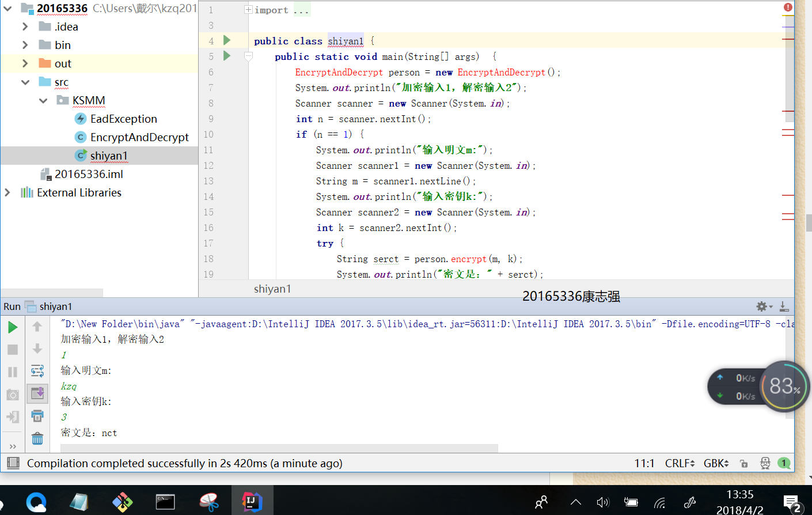Viewport: 812px width, 515px height.
Task: Collapse the src folder node
Action: pyautogui.click(x=25, y=82)
